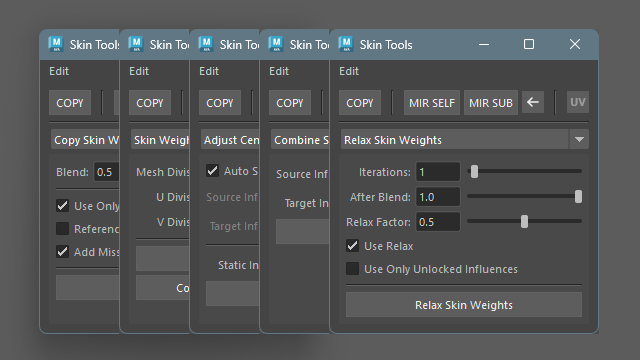Screen dimensions: 640x360
Task: Toggle the Auto S checkbox
Action: pyautogui.click(x=213, y=171)
